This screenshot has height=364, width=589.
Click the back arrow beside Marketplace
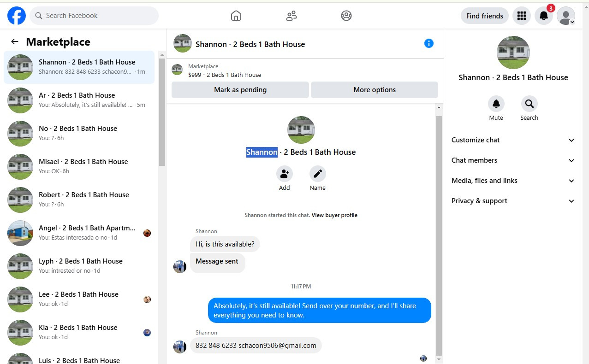pos(15,41)
